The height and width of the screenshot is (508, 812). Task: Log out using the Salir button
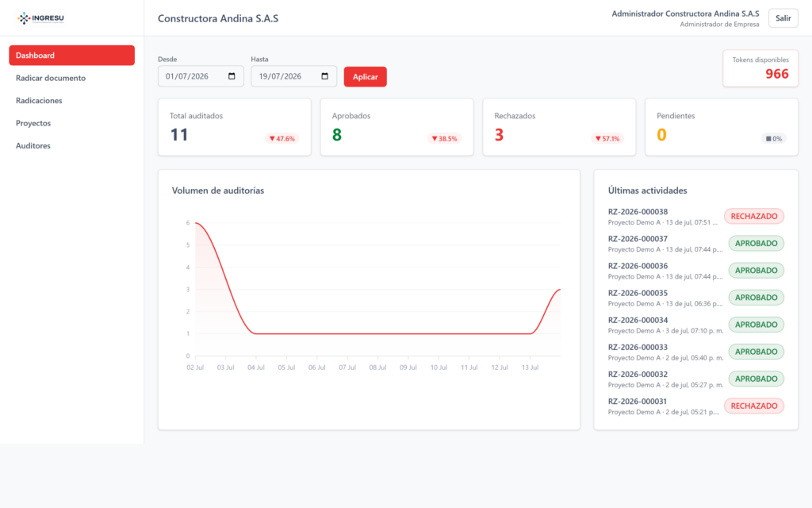point(783,18)
